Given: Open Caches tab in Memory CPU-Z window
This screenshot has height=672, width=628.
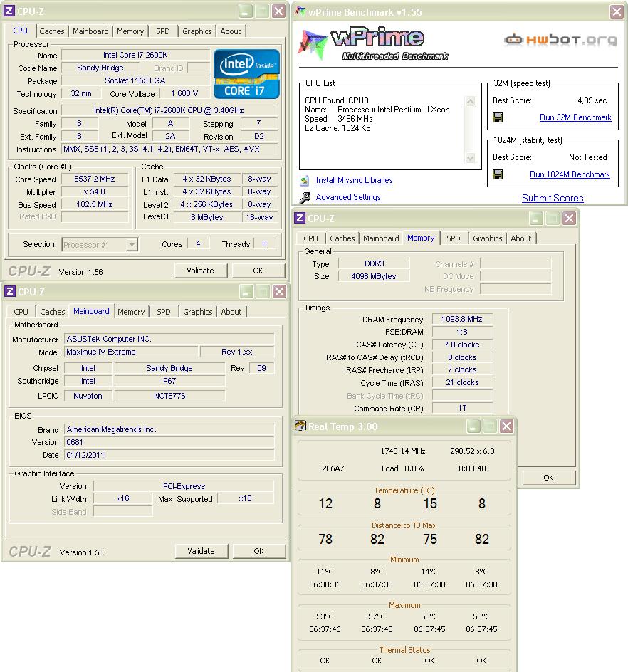Looking at the screenshot, I should pyautogui.click(x=342, y=238).
